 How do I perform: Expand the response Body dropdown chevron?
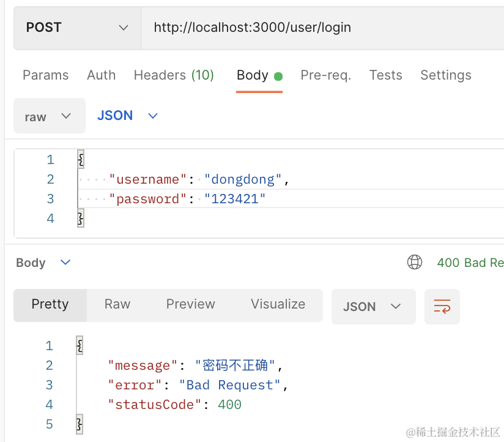point(65,263)
